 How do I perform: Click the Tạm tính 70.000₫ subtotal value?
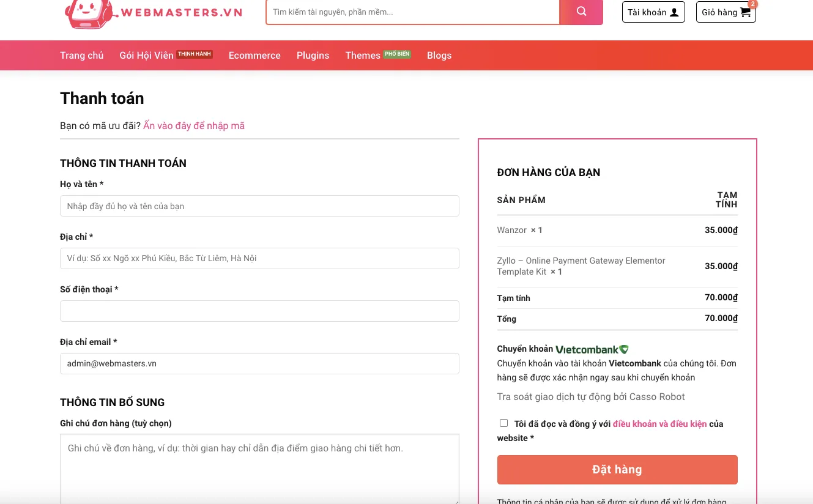(721, 298)
